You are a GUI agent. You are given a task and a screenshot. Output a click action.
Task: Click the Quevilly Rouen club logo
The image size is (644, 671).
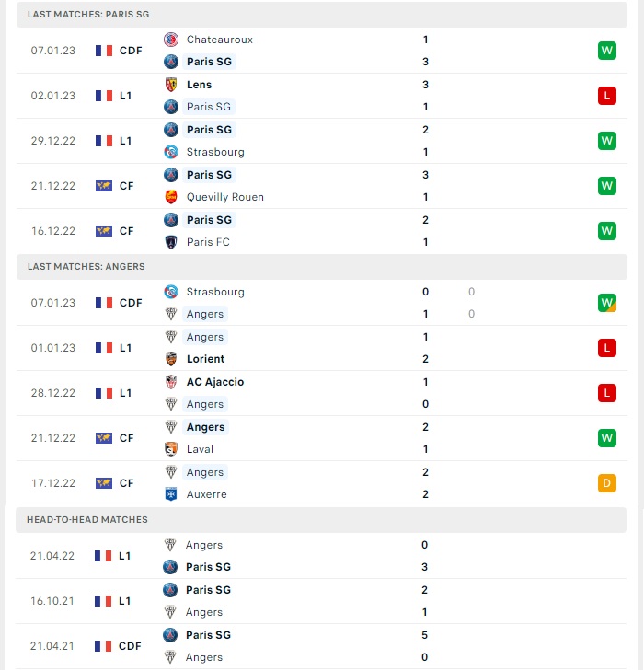[x=171, y=197]
